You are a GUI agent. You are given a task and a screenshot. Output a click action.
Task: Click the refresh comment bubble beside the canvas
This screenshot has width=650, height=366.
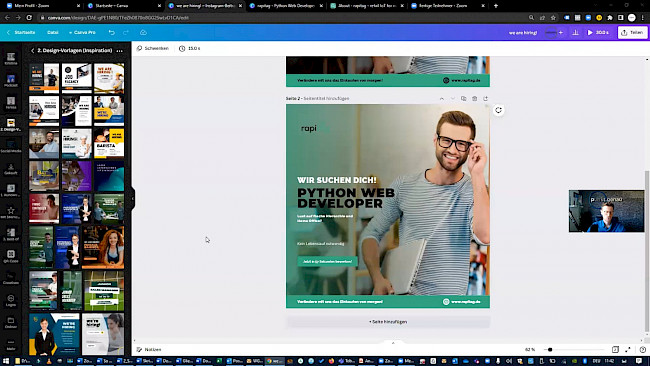pyautogui.click(x=498, y=110)
